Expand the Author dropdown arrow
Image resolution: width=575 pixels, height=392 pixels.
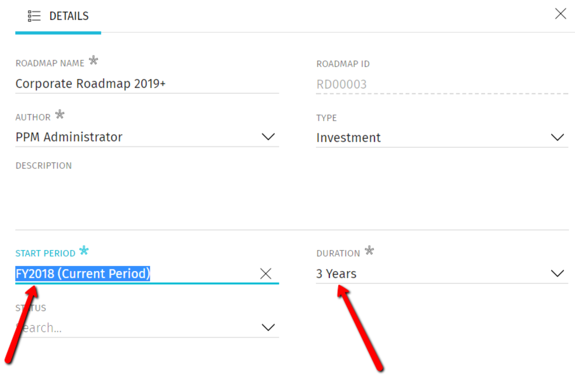(268, 137)
